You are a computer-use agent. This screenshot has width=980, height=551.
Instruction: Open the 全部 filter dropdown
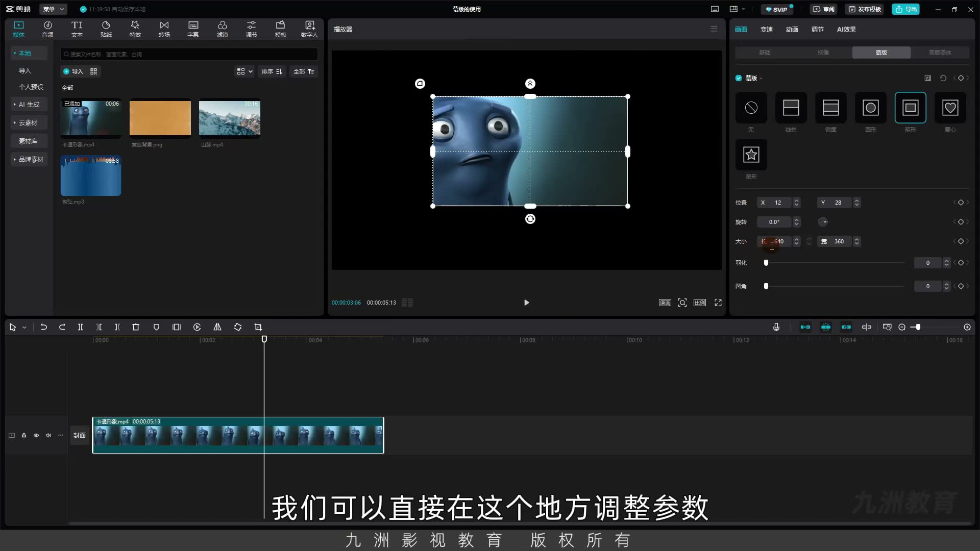[304, 71]
